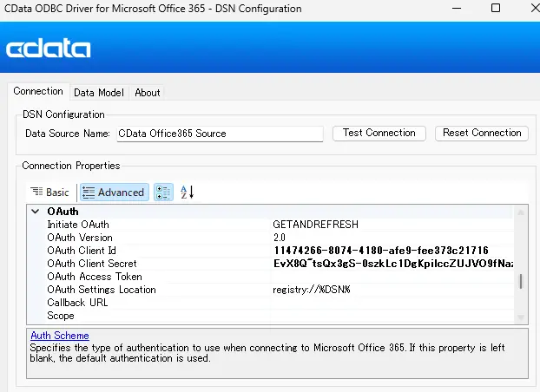Viewport: 540px width, 392px height.
Task: Click the Reset Connection button
Action: (x=482, y=133)
